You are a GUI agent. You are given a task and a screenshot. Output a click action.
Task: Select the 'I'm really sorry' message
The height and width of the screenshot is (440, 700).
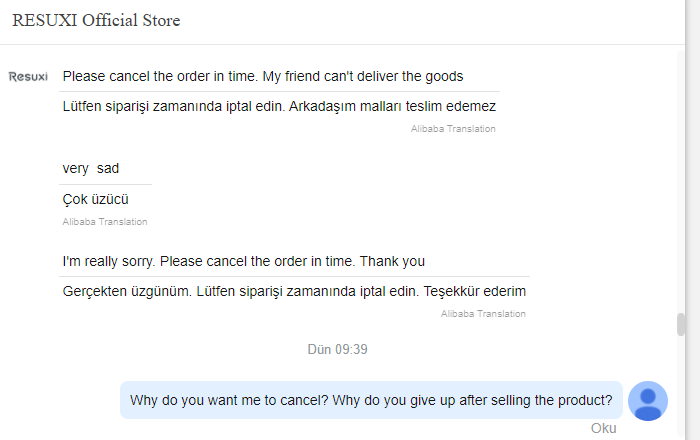pyautogui.click(x=244, y=261)
